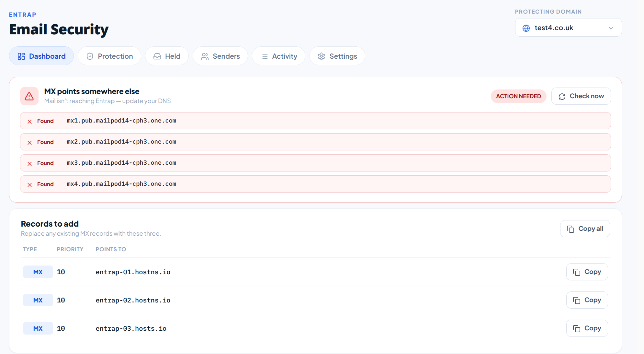Click the X icon for mx2 record

pyautogui.click(x=29, y=143)
